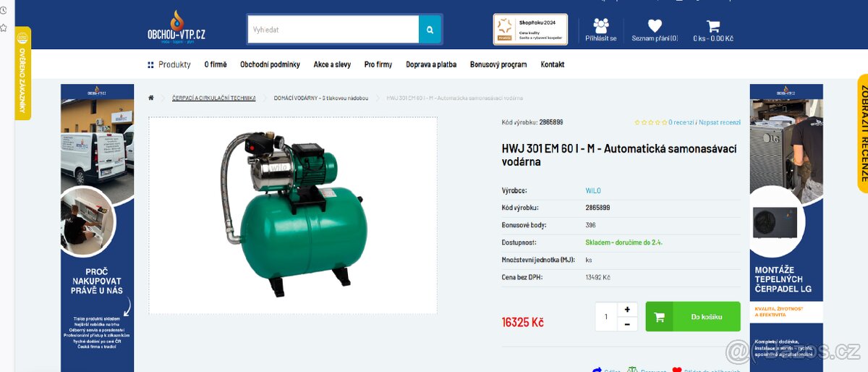The width and height of the screenshot is (868, 372).
Task: Open Doprava a platba
Action: [431, 64]
